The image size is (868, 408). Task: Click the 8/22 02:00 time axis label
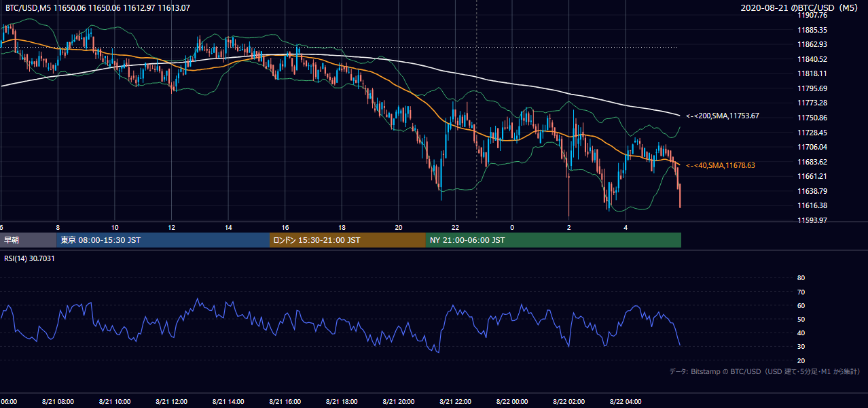coord(568,402)
